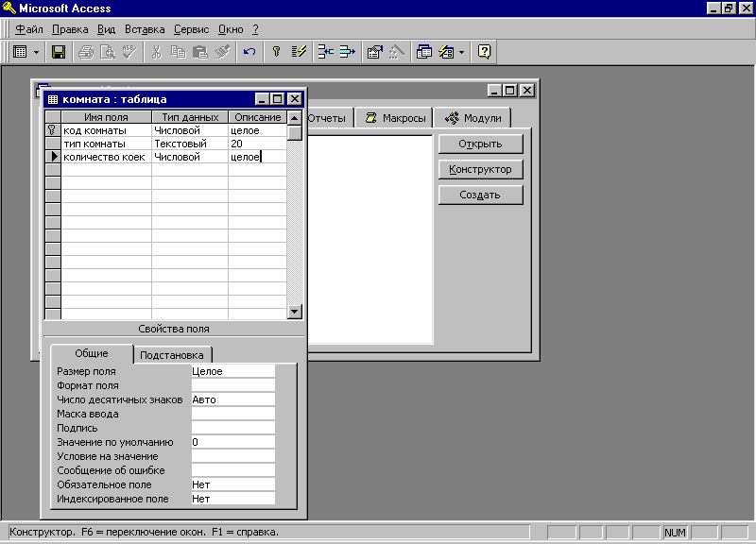Set primary key with the key icon

pos(276,52)
